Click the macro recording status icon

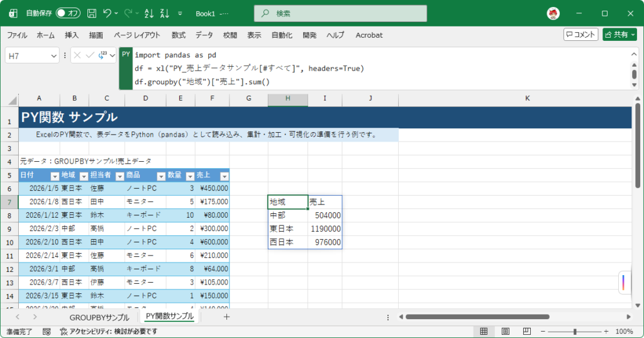[x=47, y=332]
